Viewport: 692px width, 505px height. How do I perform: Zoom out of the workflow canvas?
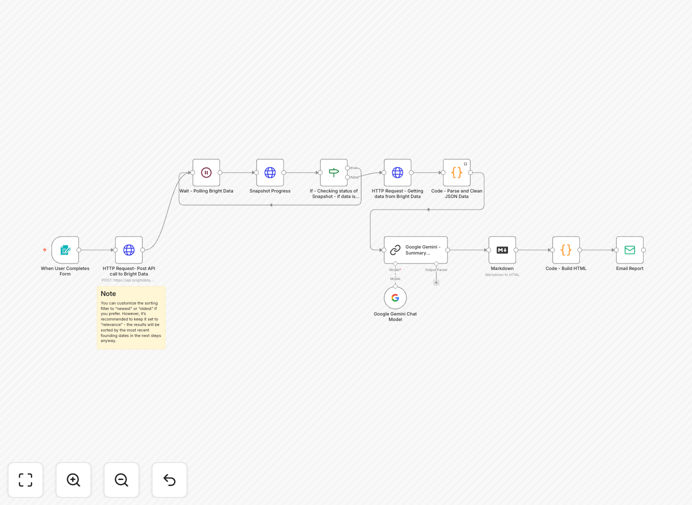121,480
